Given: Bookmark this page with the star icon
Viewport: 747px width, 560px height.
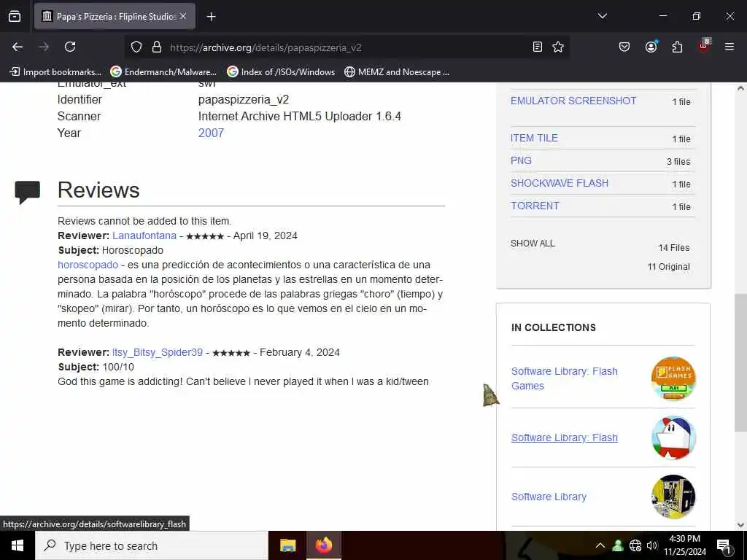Looking at the screenshot, I should point(558,47).
